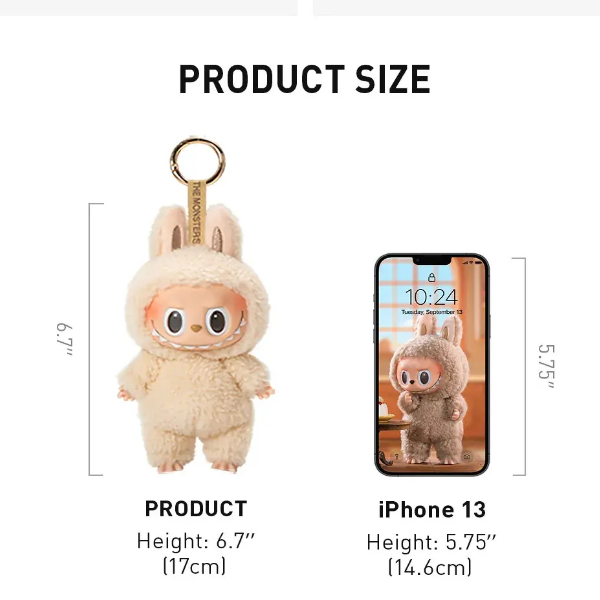Click the doll on the phone wallpaper
Viewport: 600px width, 600px height.
coord(429,390)
